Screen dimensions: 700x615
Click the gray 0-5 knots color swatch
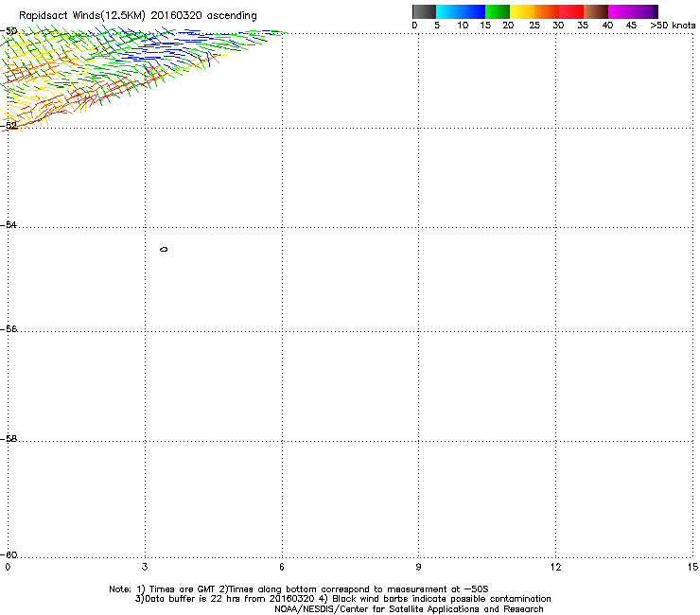pos(424,11)
